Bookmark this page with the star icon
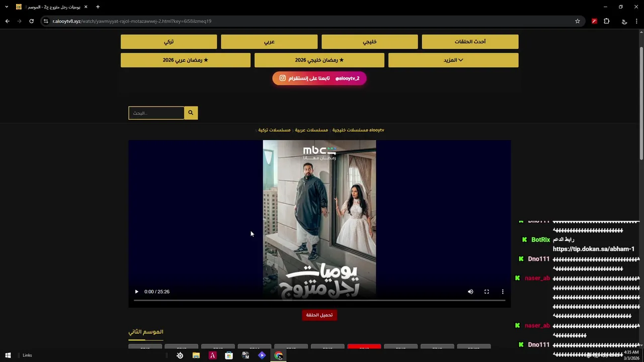This screenshot has width=644, height=362. [x=578, y=21]
